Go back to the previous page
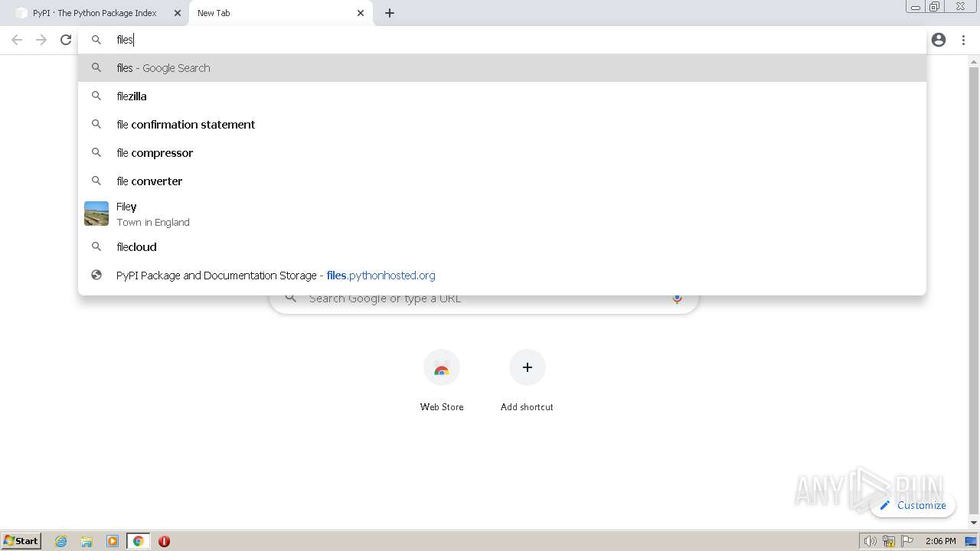This screenshot has height=551, width=980. pos(17,40)
